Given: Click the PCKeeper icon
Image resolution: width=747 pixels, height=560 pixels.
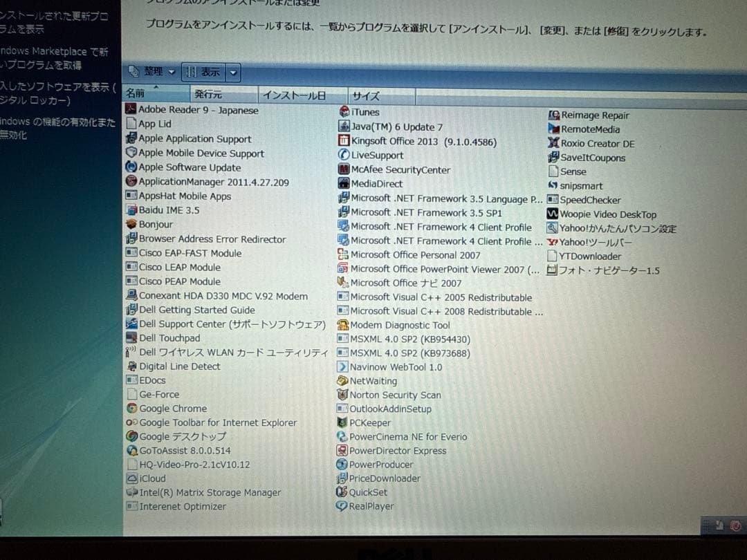Looking at the screenshot, I should pyautogui.click(x=342, y=422).
